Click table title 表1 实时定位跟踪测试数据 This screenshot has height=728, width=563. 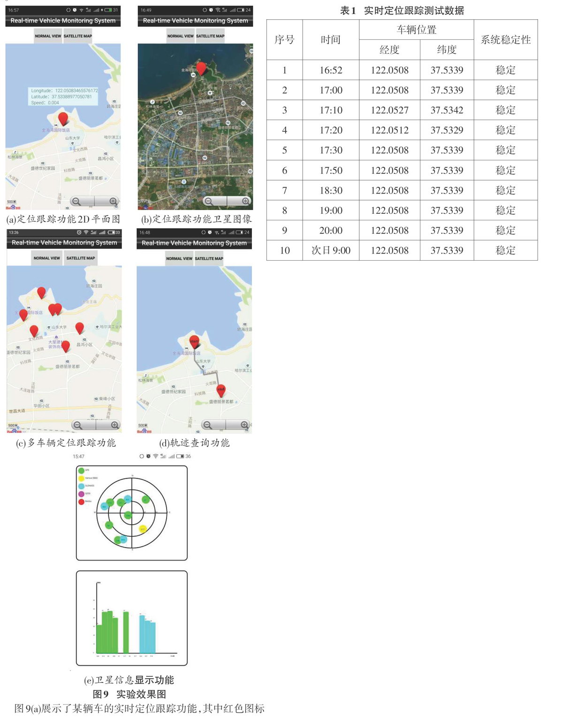pyautogui.click(x=402, y=10)
